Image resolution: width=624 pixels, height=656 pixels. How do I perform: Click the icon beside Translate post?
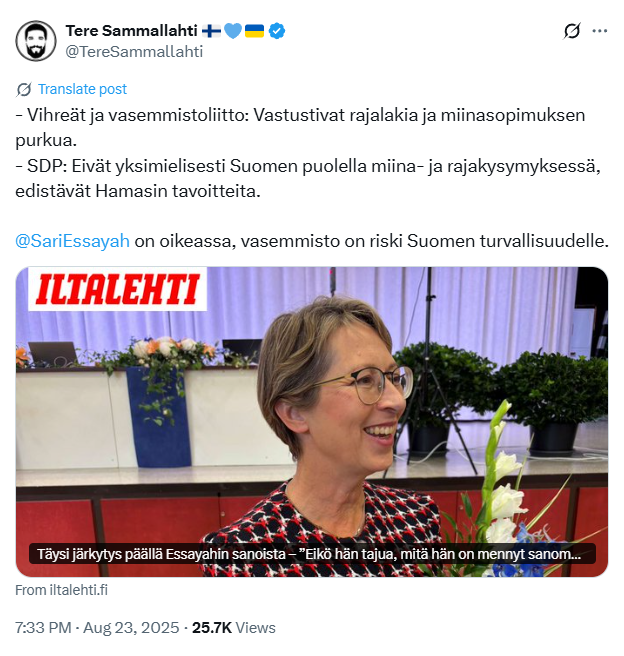click(x=24, y=89)
